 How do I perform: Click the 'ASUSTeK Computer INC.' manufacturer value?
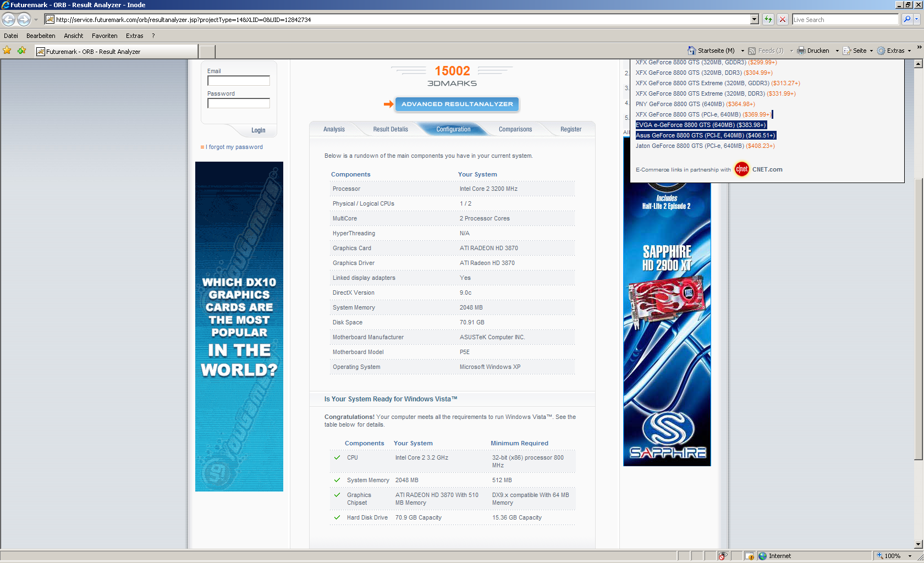click(x=492, y=338)
